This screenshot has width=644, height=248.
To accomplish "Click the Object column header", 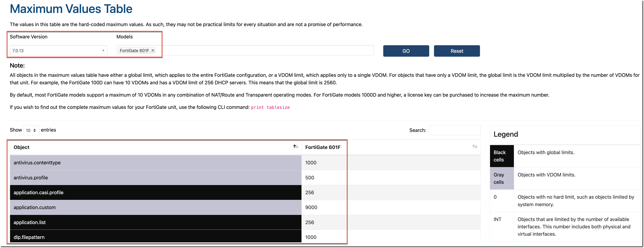I will click(x=21, y=147).
